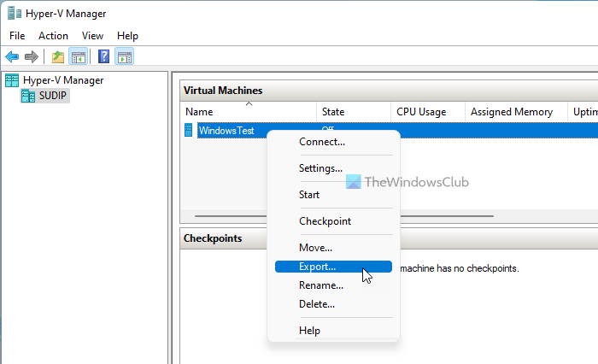
Task: Open the Action menu
Action: (53, 36)
